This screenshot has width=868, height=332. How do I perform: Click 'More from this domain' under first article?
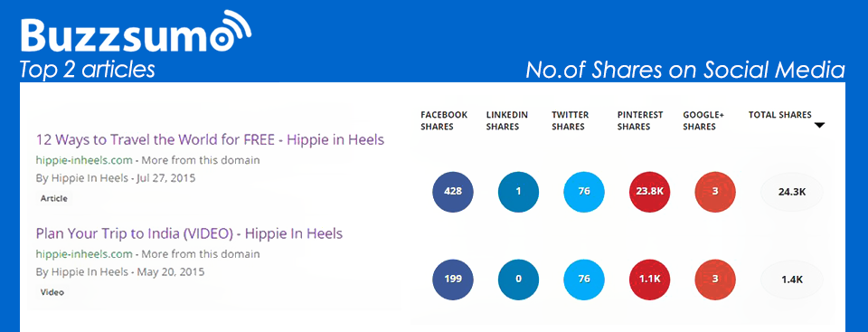[x=201, y=160]
